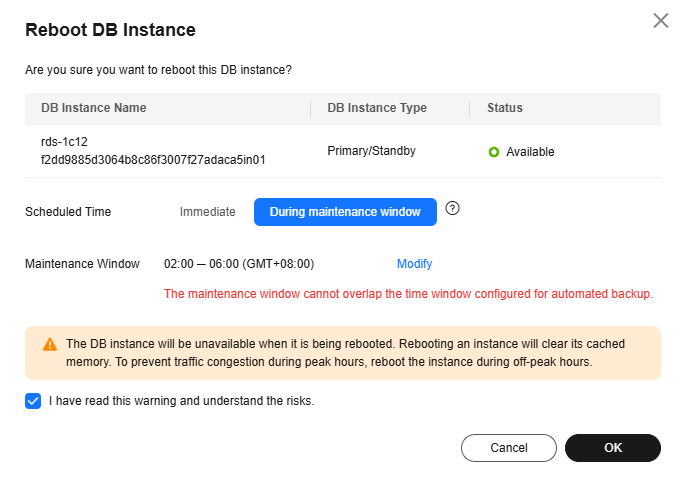Uncheck the risk acknowledgment checkbox

click(33, 401)
